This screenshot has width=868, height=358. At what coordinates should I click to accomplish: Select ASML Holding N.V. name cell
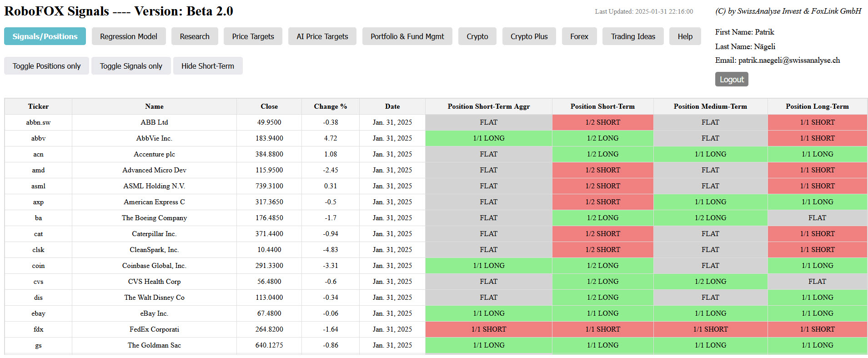(x=154, y=186)
